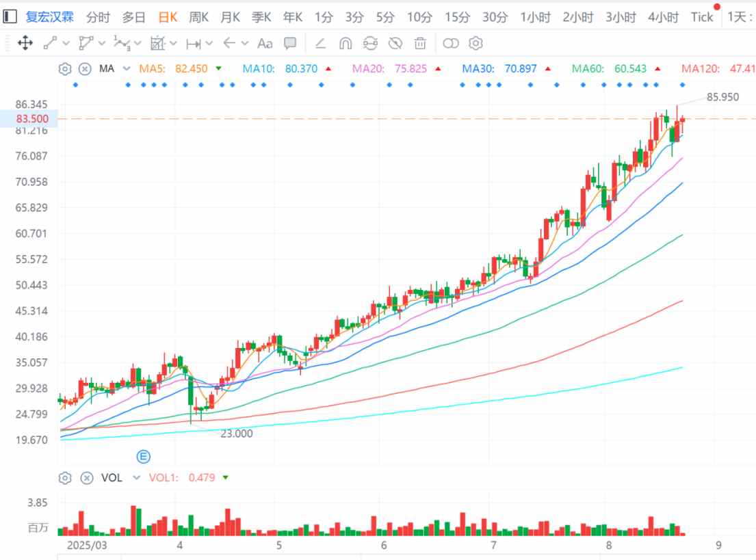Expand the VOL indicator dropdown
The image size is (756, 560).
(136, 478)
